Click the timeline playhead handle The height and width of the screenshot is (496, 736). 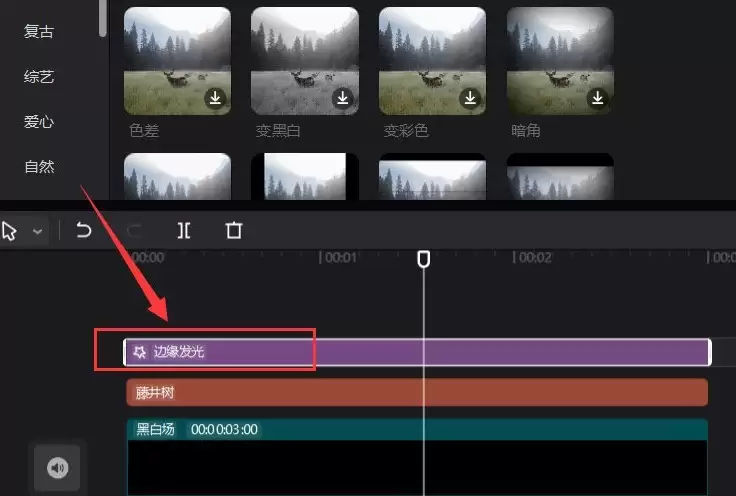(x=424, y=259)
